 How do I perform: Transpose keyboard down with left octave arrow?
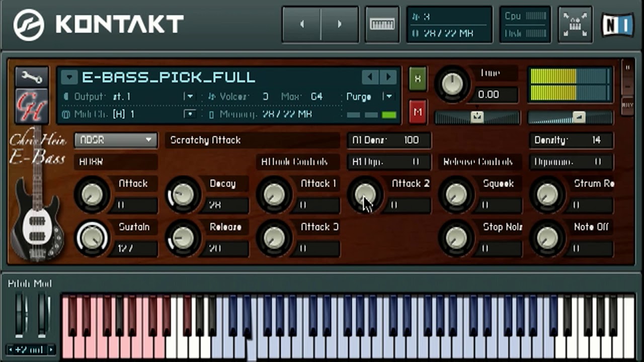point(11,350)
